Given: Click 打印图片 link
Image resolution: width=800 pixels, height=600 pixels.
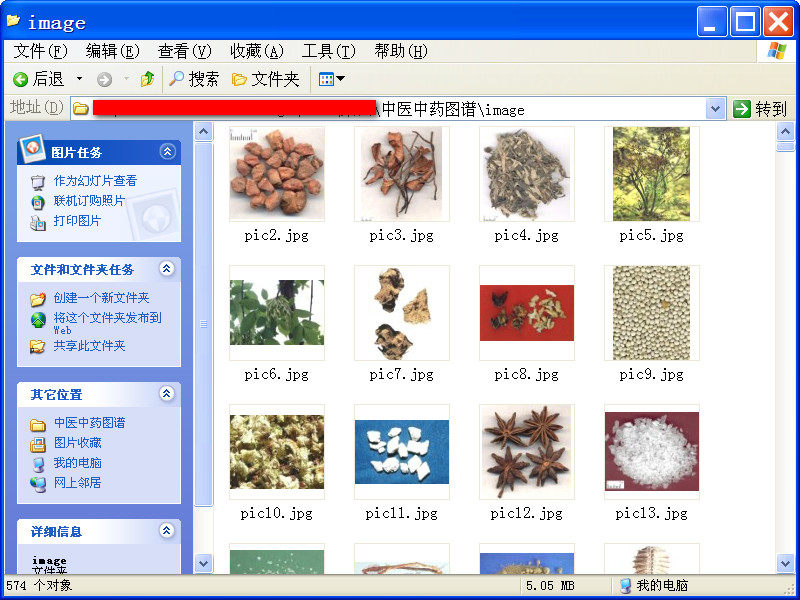Looking at the screenshot, I should pos(78,220).
